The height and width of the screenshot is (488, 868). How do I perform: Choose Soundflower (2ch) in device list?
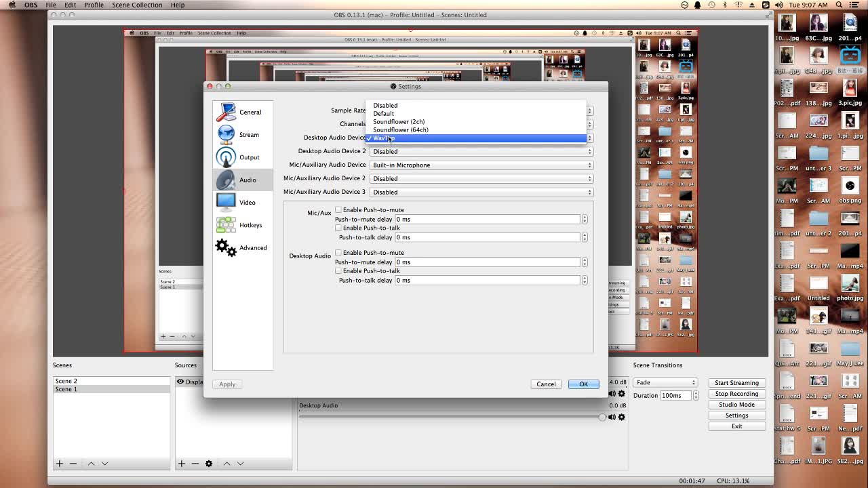coord(476,121)
